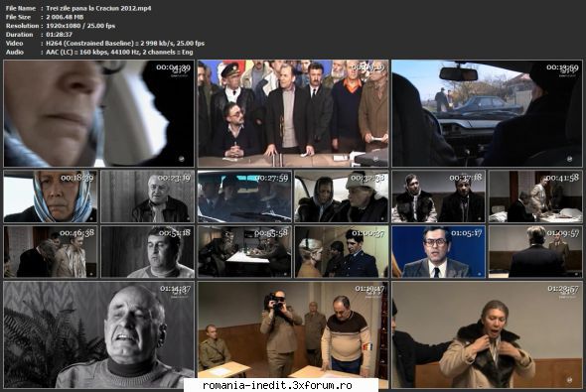Select the thumbnail timestamped 00:41:58

click(x=535, y=196)
